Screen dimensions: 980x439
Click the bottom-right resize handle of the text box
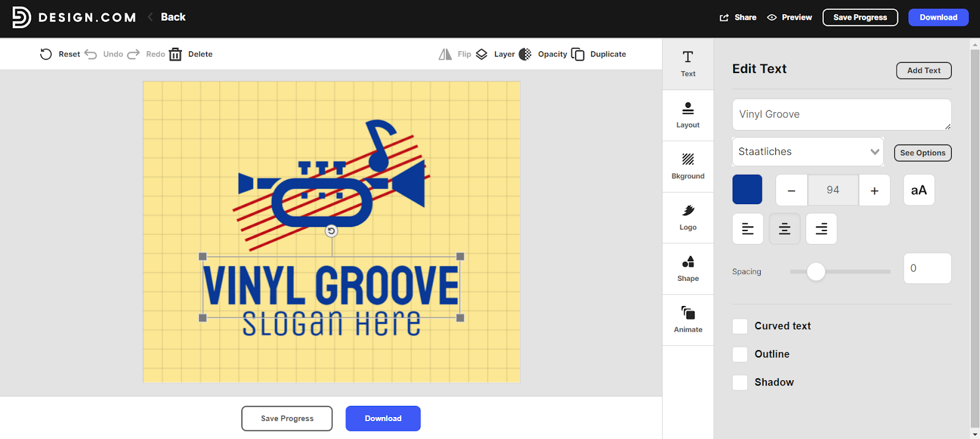pos(461,318)
